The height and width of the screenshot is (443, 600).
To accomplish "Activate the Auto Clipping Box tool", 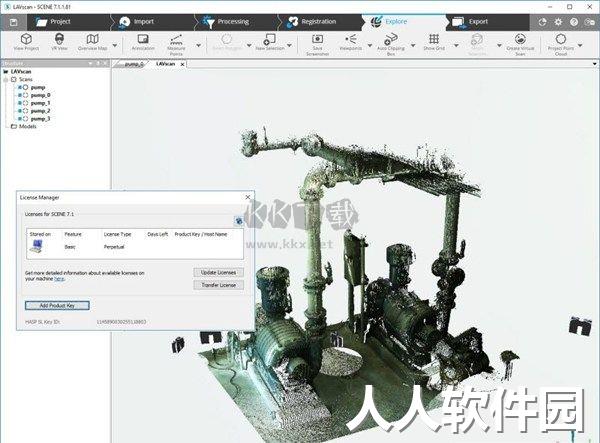I will pyautogui.click(x=391, y=45).
